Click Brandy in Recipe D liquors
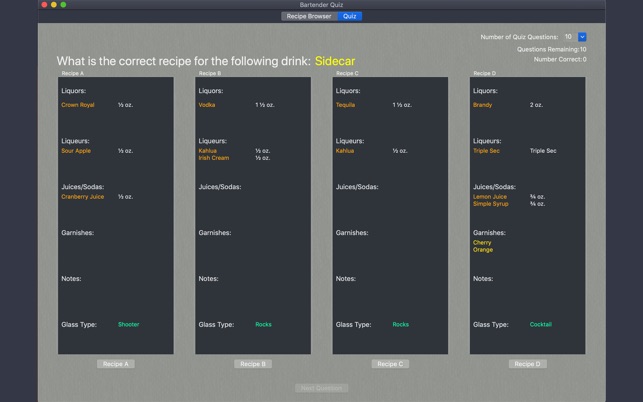 tap(482, 105)
